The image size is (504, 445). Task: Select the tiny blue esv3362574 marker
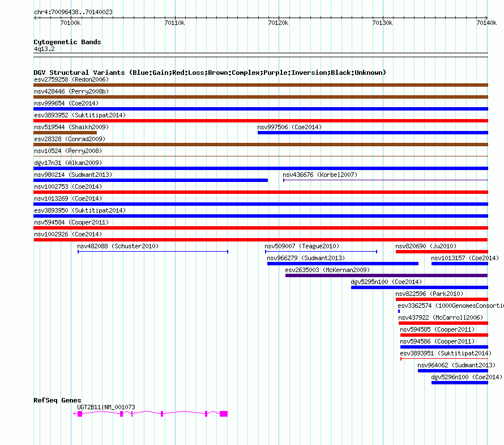coord(399,311)
